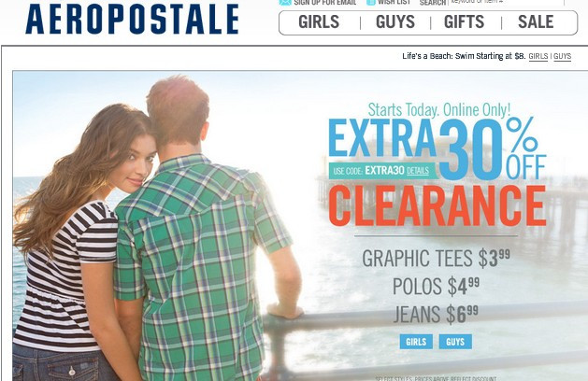Click the red Clearance banner text

click(x=437, y=205)
